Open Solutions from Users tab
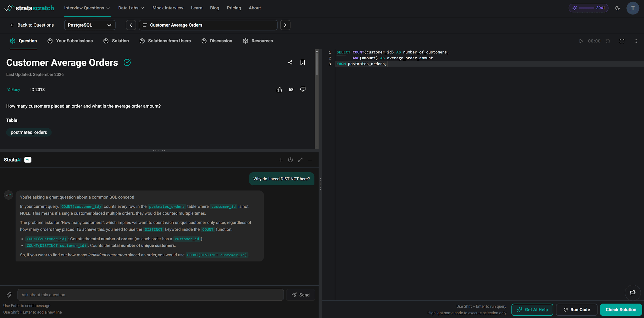 [x=165, y=41]
